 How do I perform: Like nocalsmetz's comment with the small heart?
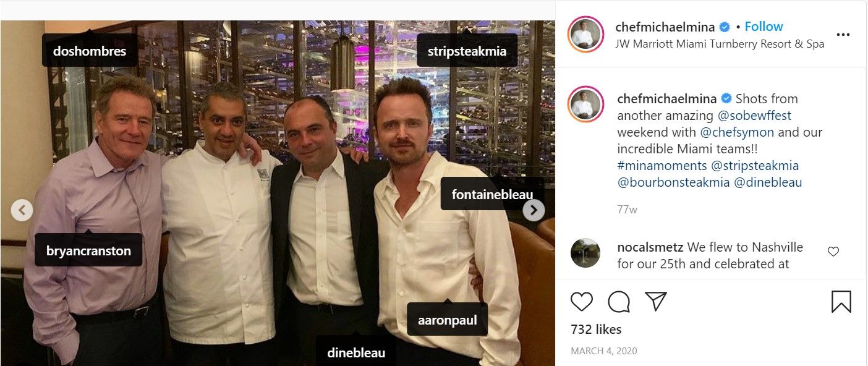click(833, 251)
